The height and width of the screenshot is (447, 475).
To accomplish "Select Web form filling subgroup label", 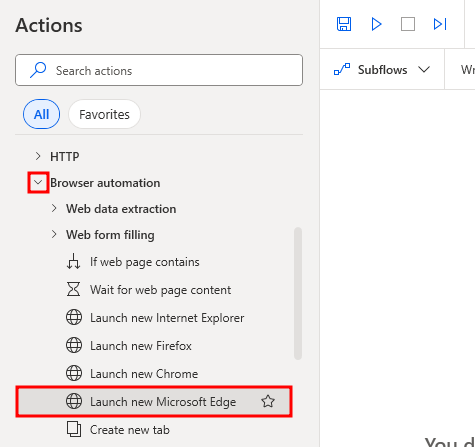I will [x=110, y=235].
